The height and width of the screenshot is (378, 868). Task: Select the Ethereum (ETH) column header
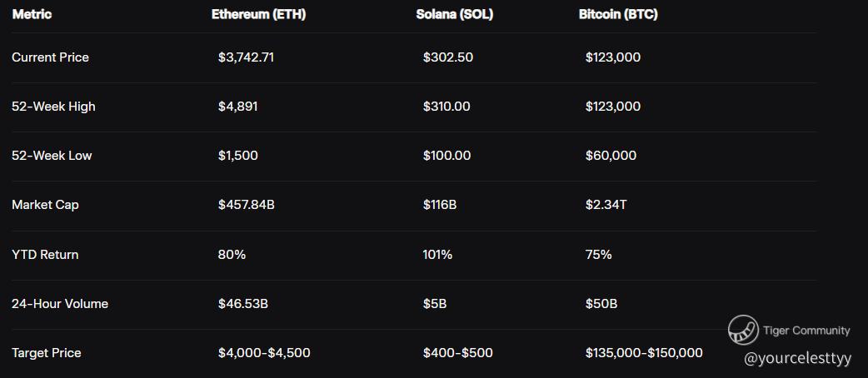pyautogui.click(x=258, y=14)
